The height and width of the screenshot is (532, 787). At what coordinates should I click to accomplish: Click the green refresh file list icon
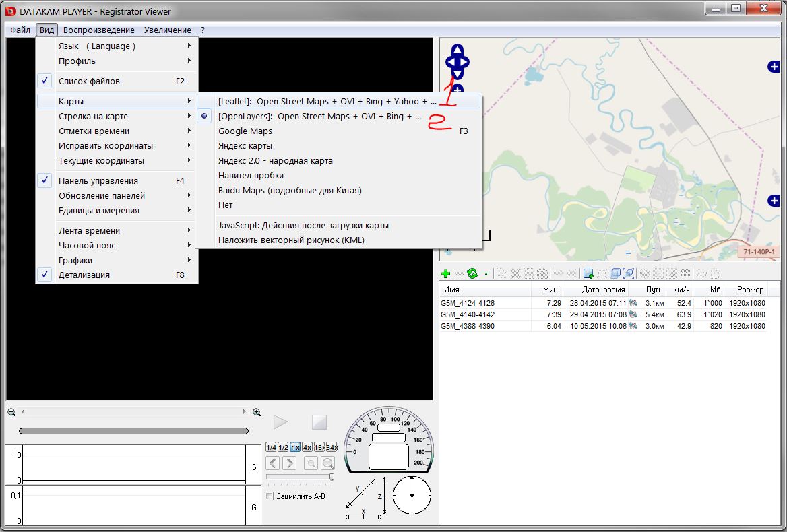pyautogui.click(x=472, y=273)
